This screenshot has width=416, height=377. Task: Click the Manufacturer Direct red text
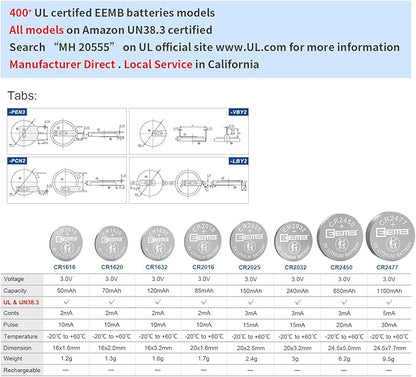62,64
